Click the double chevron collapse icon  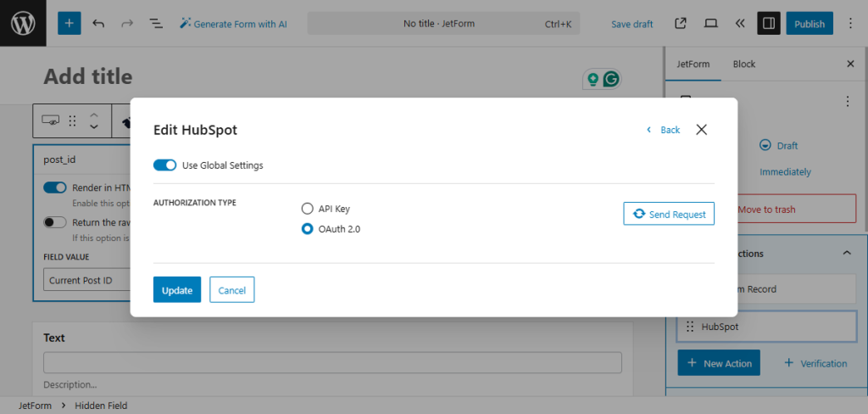(x=739, y=23)
